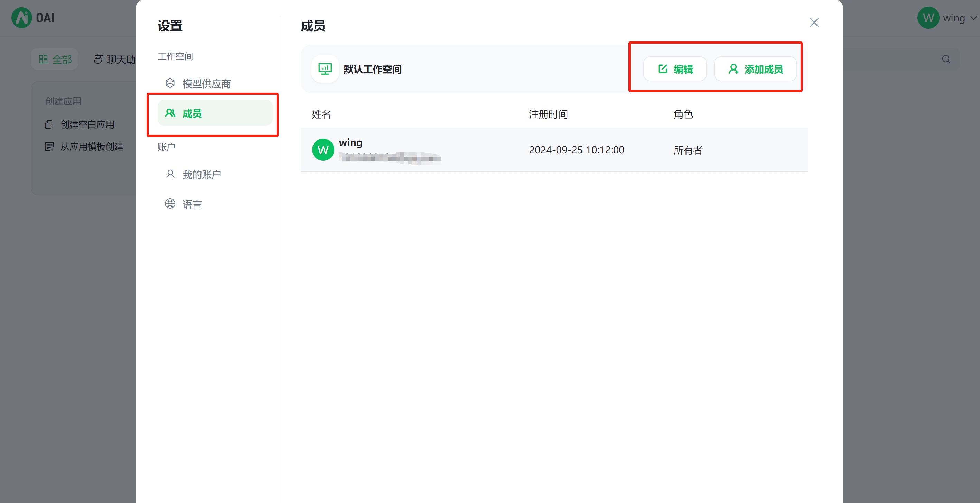Click the 姓名 column header
Screen dimensions: 980x503
coord(321,114)
